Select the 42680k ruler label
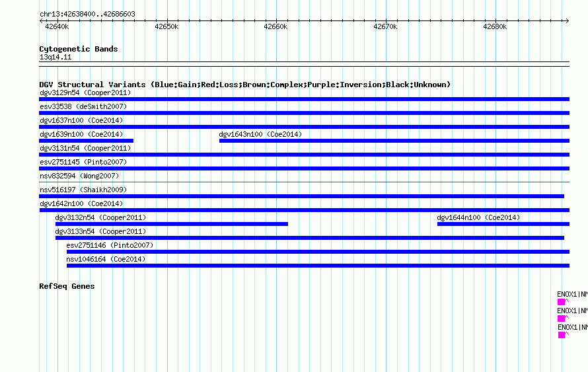 [495, 26]
